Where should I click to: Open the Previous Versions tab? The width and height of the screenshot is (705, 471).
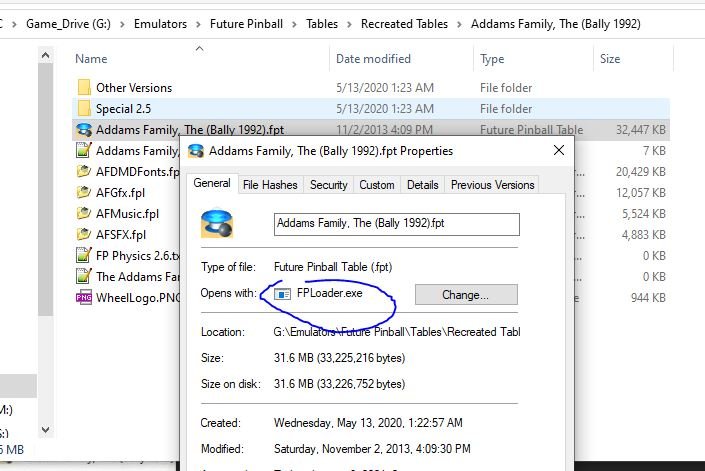492,185
